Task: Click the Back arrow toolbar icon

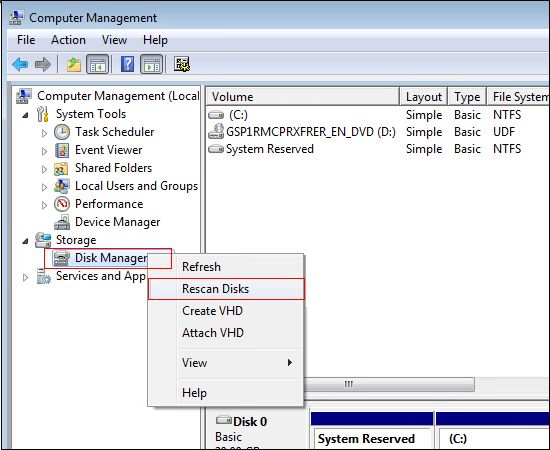Action: tap(20, 65)
